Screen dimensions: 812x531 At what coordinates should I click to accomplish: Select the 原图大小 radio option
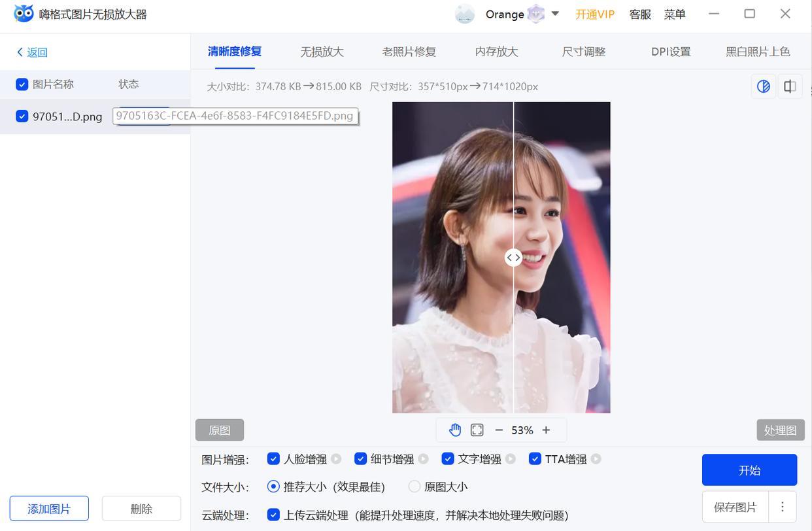coord(414,487)
